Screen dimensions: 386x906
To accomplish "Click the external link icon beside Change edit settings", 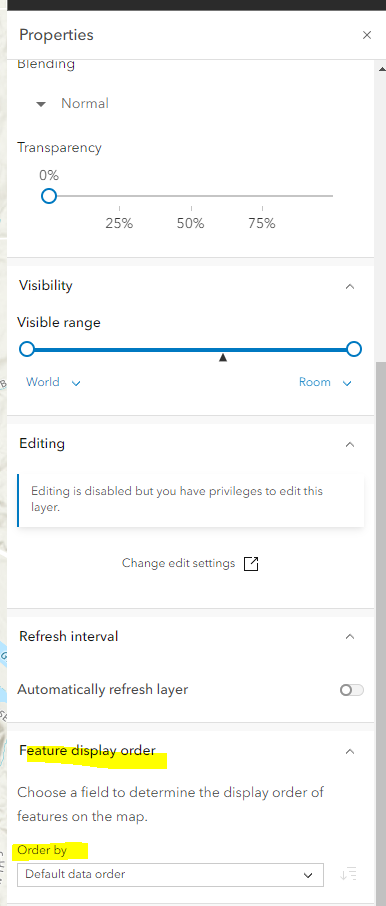I will pos(251,564).
